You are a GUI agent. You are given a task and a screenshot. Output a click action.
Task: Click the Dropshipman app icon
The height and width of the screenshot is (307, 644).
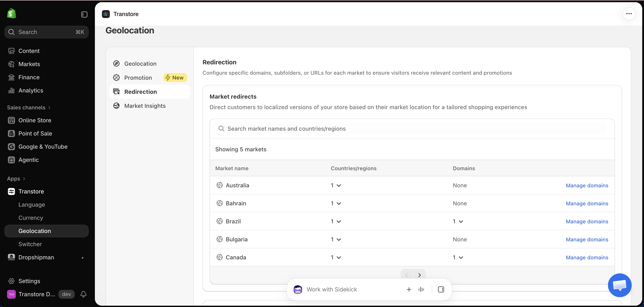(11, 257)
